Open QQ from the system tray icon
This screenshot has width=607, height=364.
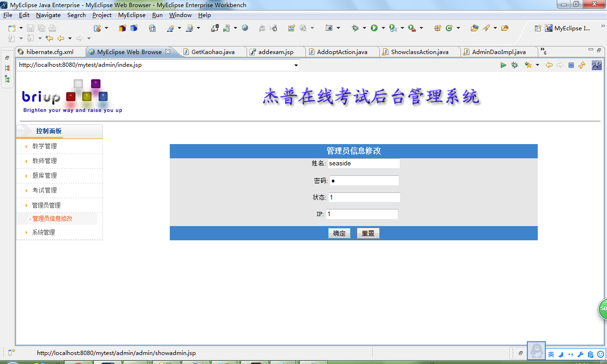(x=536, y=351)
